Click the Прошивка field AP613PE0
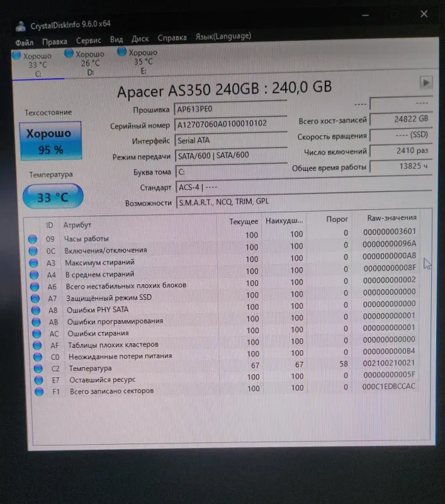 [230, 108]
